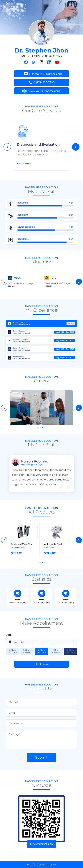83x868 pixels.
Task: Follow the Learn More link
Action: click(x=24, y=163)
